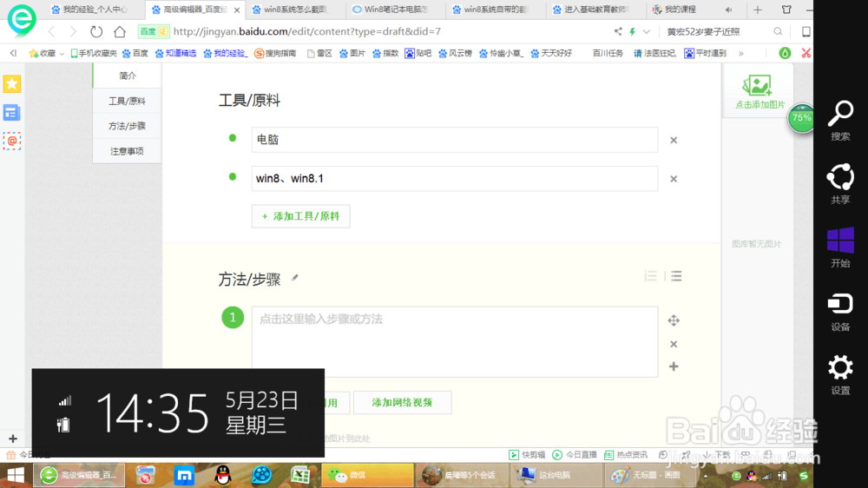Viewport: 868px width, 488px height.
Task: Show hidden system tray icons arrow
Action: (705, 476)
